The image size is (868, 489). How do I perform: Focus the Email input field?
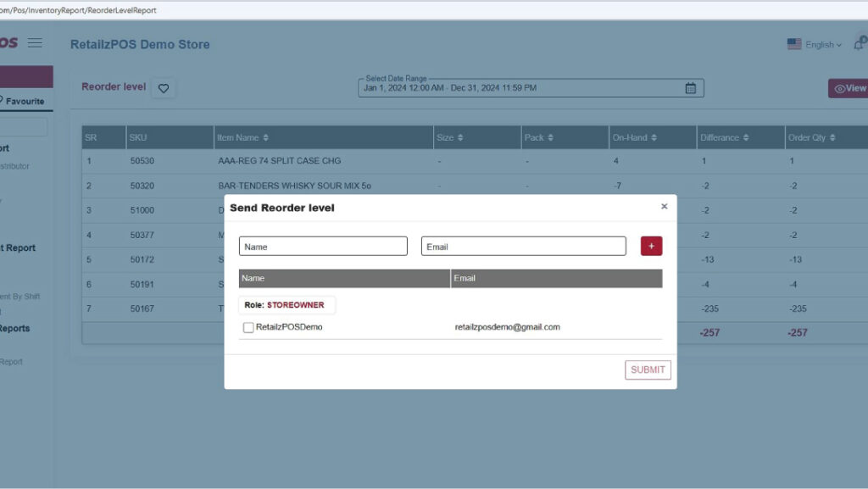pyautogui.click(x=523, y=247)
